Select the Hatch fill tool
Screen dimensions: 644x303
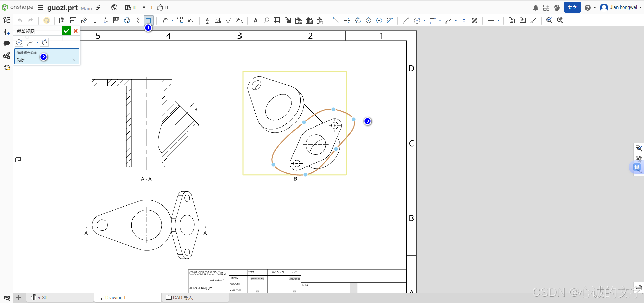475,20
